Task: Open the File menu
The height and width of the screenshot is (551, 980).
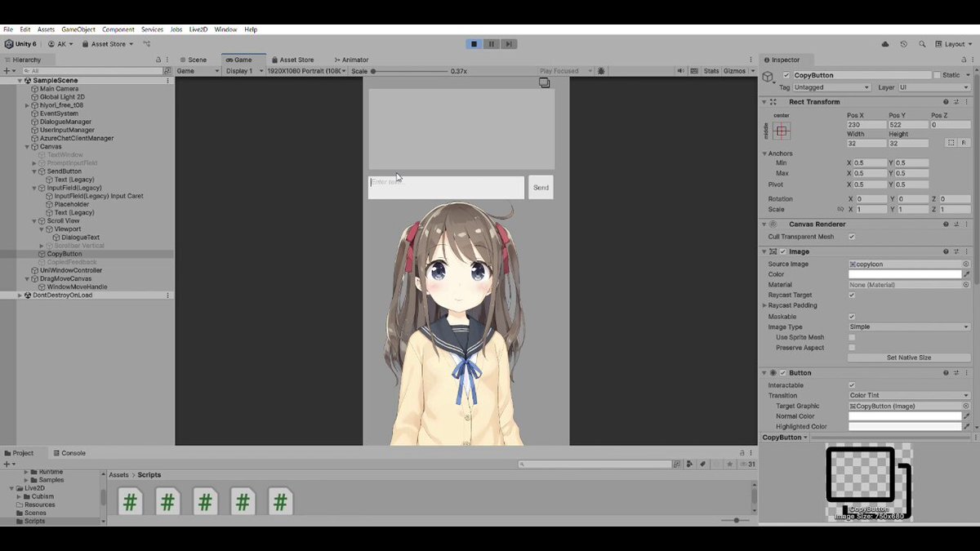Action: tap(8, 29)
